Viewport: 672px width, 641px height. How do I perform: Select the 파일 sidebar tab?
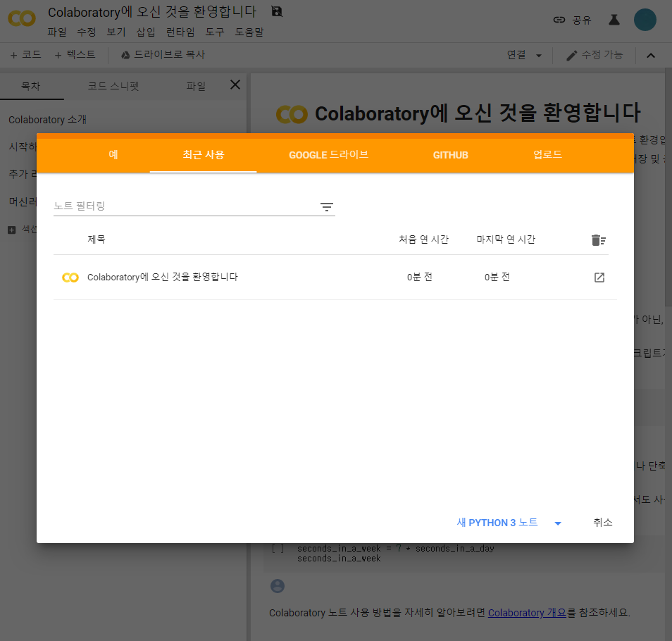(196, 86)
